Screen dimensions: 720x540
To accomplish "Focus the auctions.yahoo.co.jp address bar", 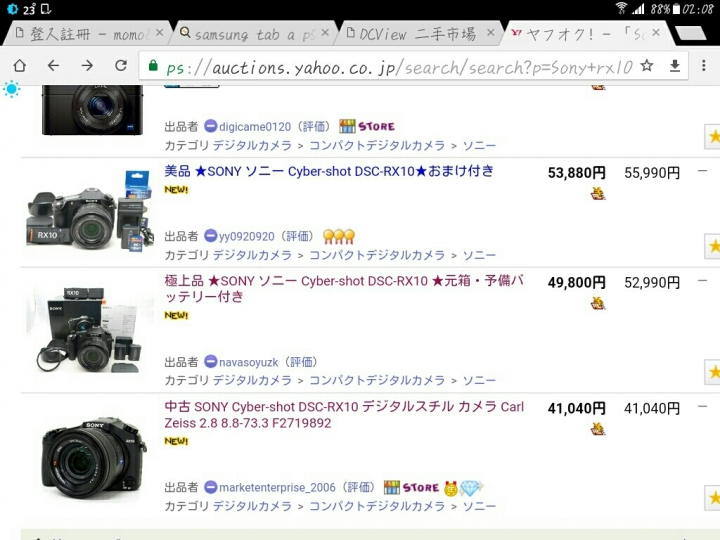I will click(x=399, y=67).
